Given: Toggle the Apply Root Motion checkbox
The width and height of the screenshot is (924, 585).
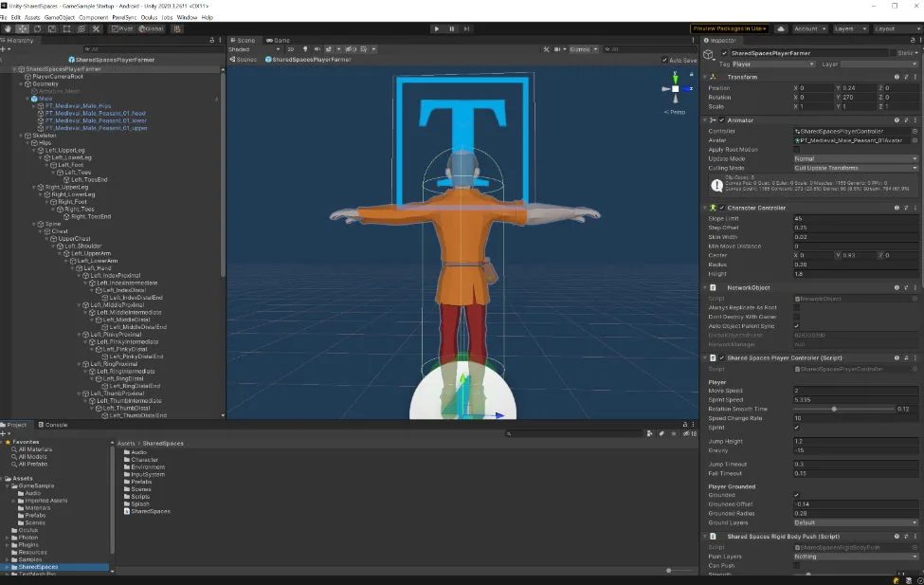Looking at the screenshot, I should pyautogui.click(x=797, y=150).
